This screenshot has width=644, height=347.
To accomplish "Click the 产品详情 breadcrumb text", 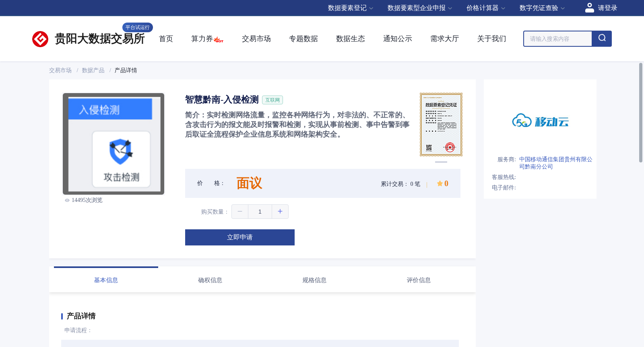I will [x=126, y=71].
